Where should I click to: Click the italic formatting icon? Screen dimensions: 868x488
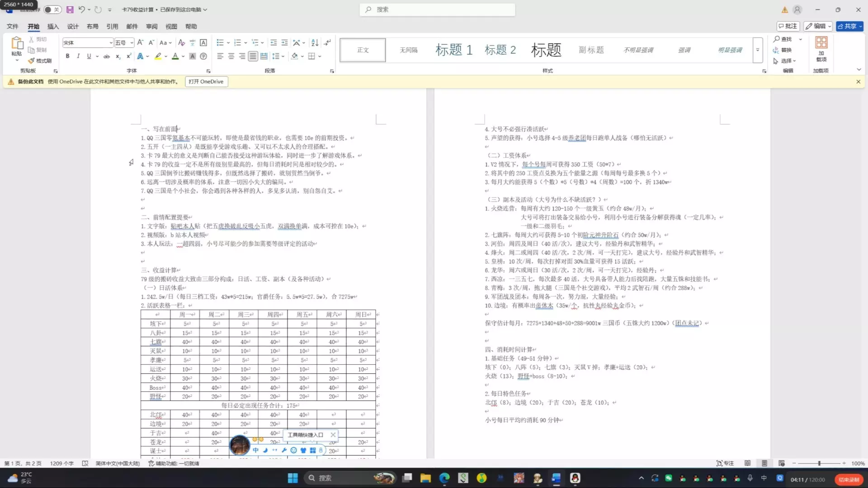tap(78, 56)
